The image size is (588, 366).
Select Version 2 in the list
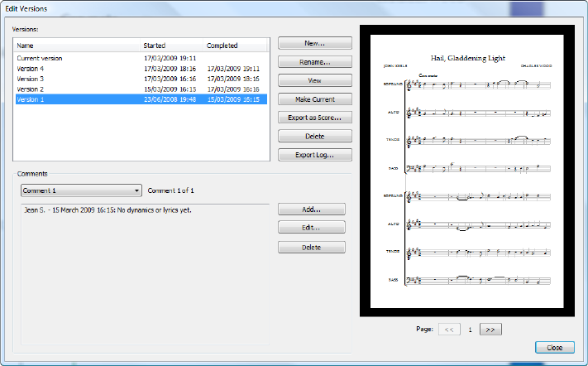[x=141, y=89]
